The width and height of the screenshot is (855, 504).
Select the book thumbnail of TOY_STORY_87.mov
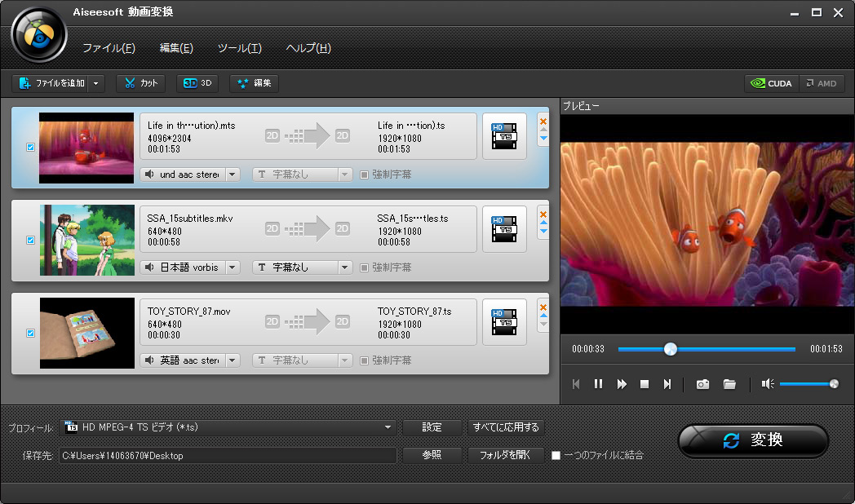tap(86, 333)
